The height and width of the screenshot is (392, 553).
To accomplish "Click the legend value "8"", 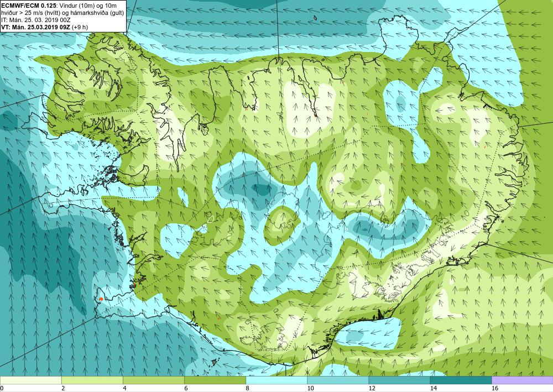I will pyautogui.click(x=248, y=388).
